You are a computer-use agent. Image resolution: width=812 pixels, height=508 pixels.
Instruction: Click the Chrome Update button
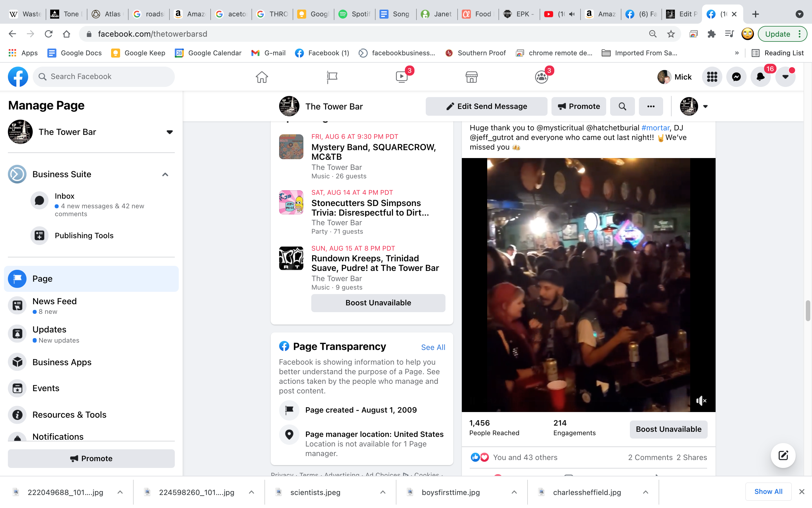tap(782, 34)
